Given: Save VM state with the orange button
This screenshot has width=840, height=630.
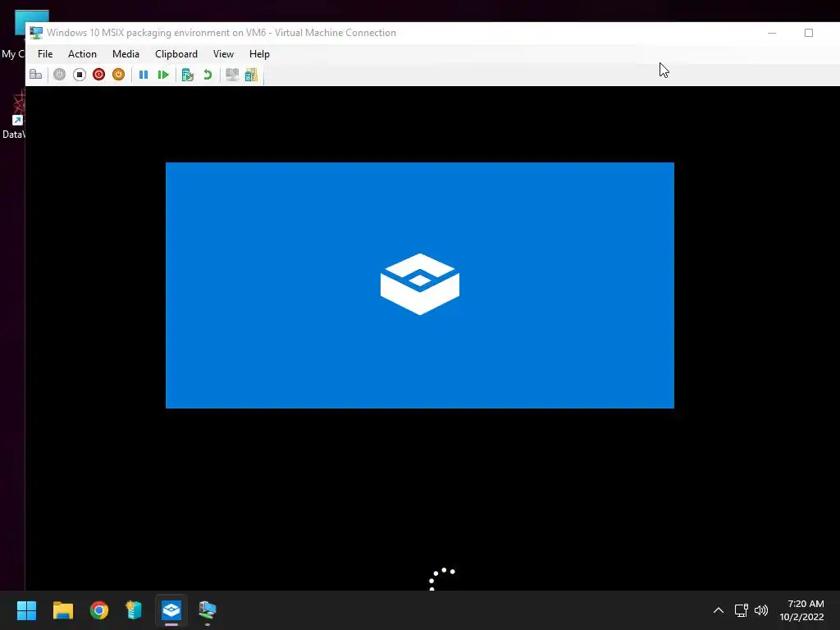Looking at the screenshot, I should tap(118, 75).
